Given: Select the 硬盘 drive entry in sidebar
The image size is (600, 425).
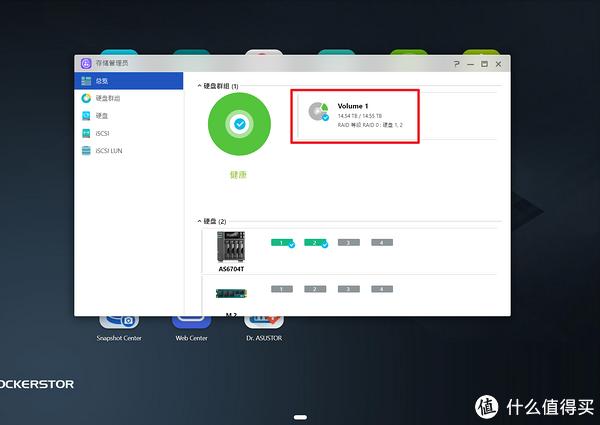Looking at the screenshot, I should tap(129, 116).
